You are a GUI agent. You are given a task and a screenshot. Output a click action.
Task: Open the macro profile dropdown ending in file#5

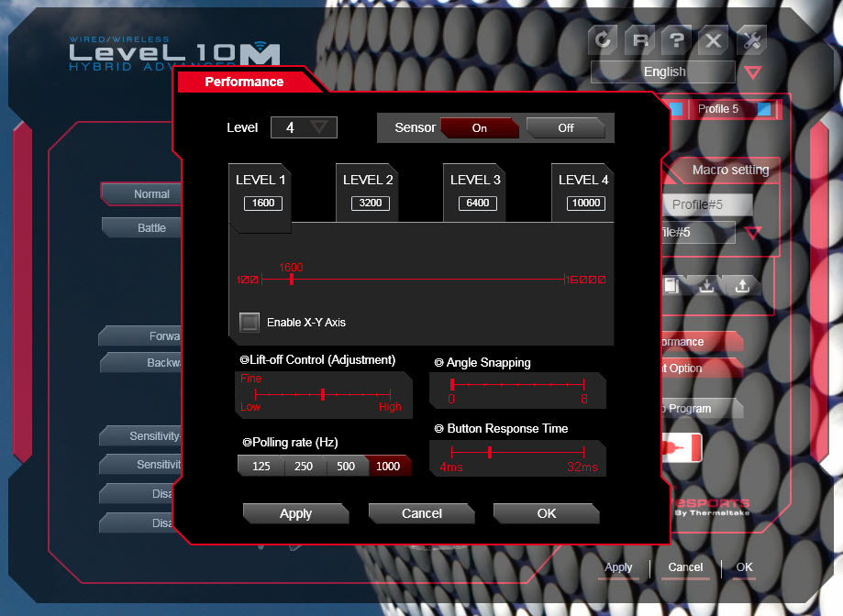click(x=698, y=233)
